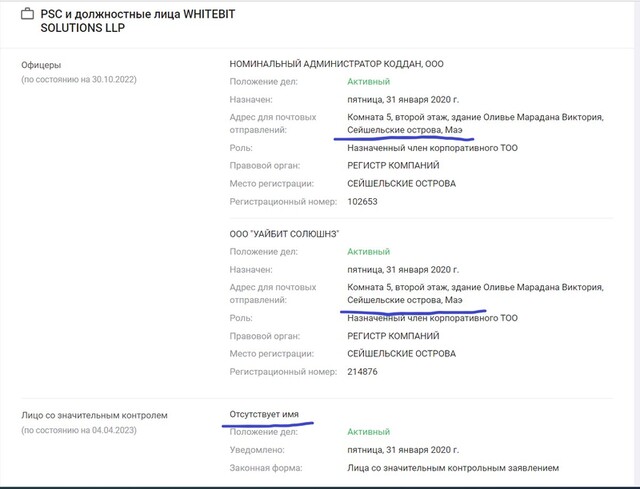Click Активный status under УАЙБИТ СОЛЮШНЗ entry
This screenshot has width=640, height=489.
pyautogui.click(x=368, y=252)
